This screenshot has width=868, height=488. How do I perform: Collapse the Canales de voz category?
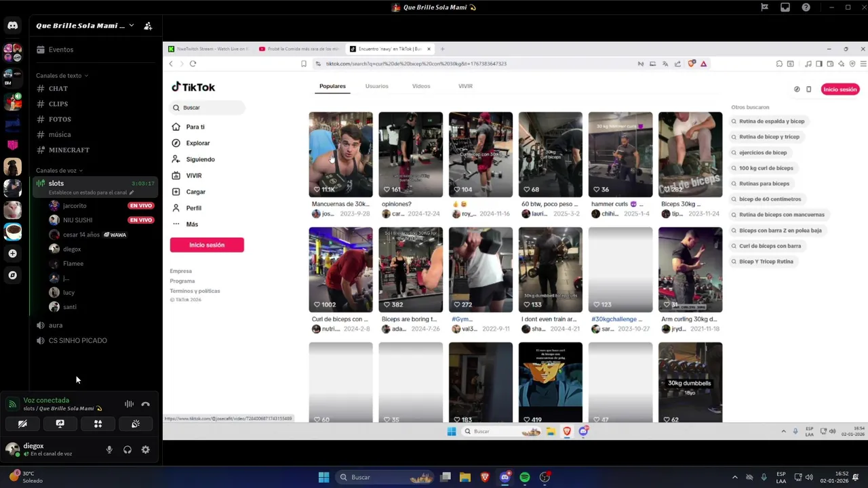click(x=59, y=170)
